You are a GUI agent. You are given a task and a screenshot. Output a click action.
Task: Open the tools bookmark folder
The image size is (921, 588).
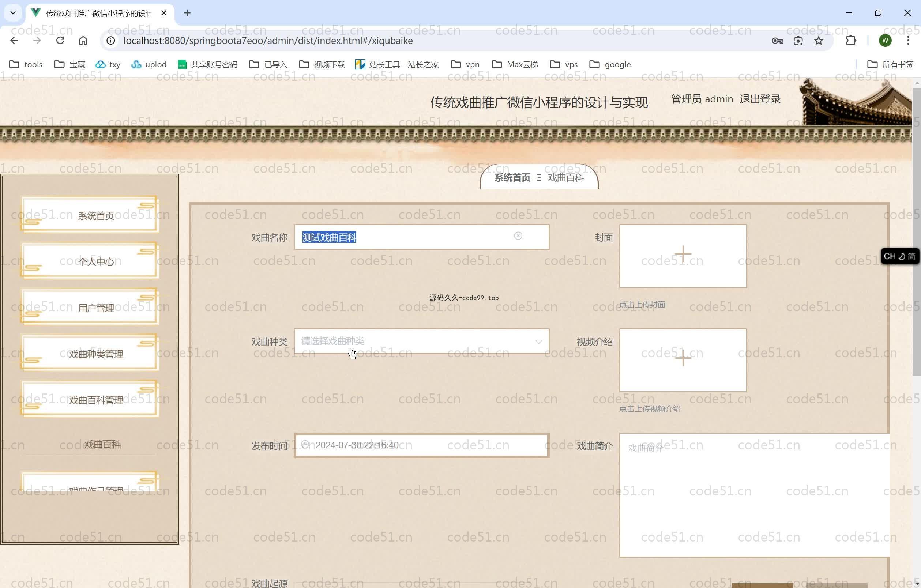(26, 64)
